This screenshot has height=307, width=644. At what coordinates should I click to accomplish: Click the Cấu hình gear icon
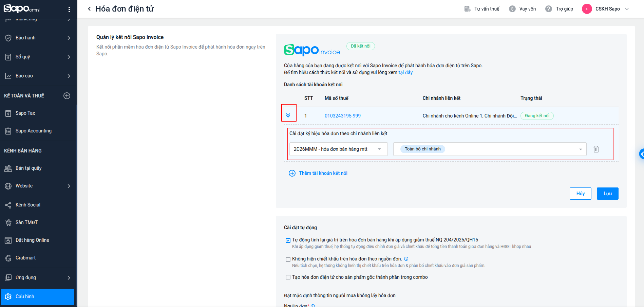[8, 296]
